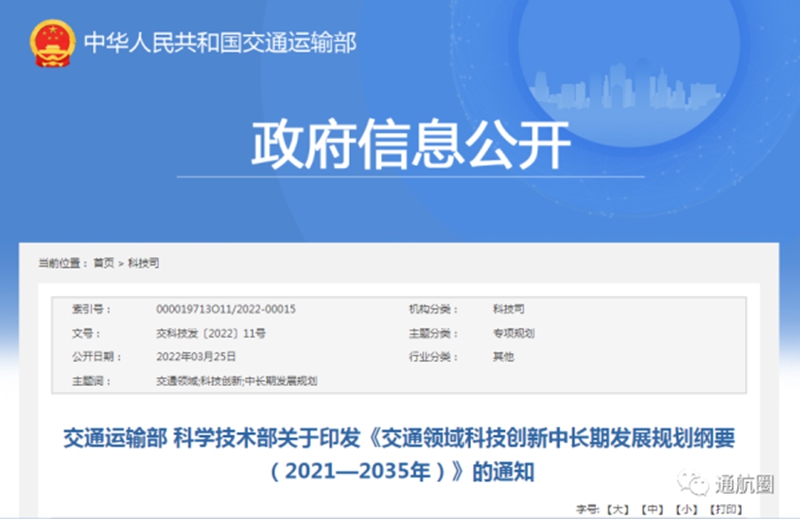The height and width of the screenshot is (519, 800).
Task: Open the 政府信息公开 banner heading
Action: [410, 146]
